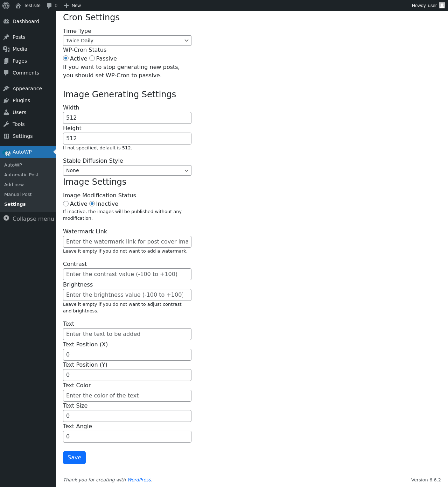Go to Manual Post submenu item

[18, 194]
